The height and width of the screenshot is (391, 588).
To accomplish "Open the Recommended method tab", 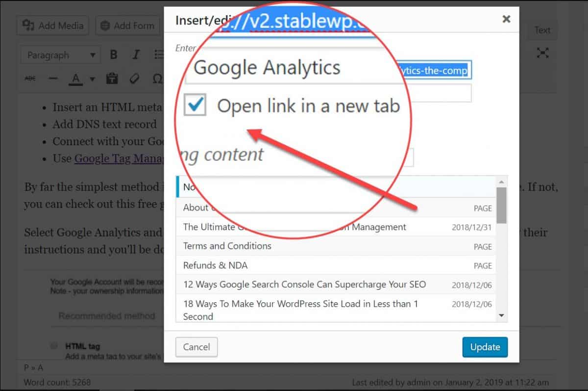I will click(x=106, y=316).
